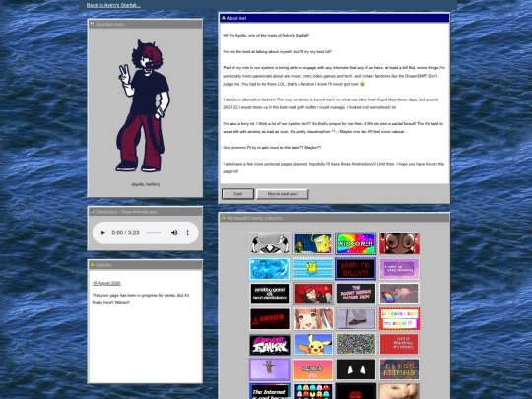Click the red-haired character stamp
Image resolution: width=532 pixels, height=399 pixels.
pyautogui.click(x=313, y=294)
